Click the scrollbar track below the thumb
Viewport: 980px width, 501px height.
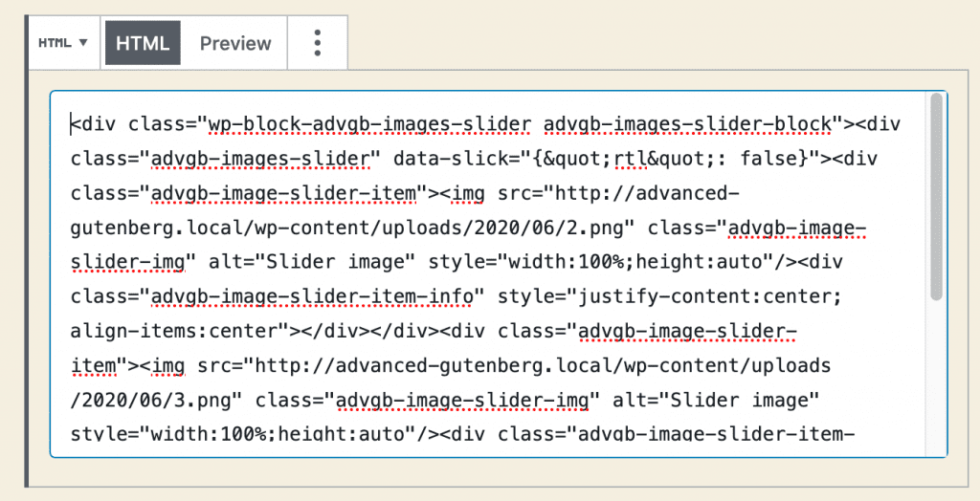point(936,382)
